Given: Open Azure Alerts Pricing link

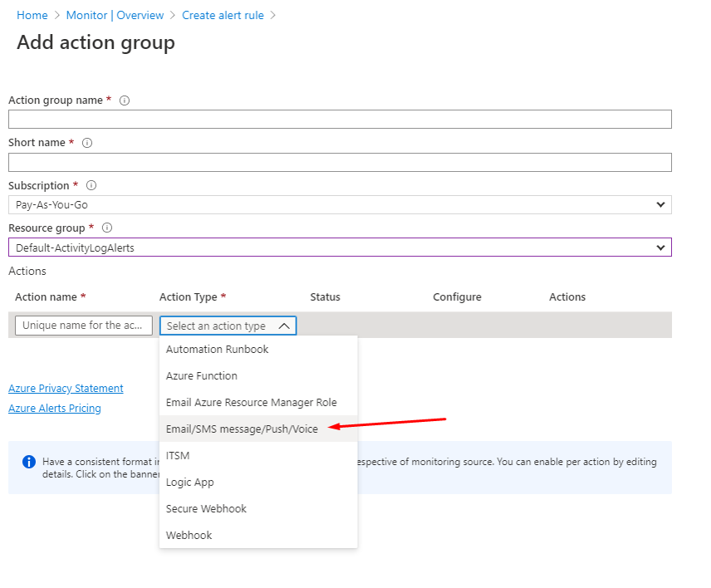Looking at the screenshot, I should (55, 409).
